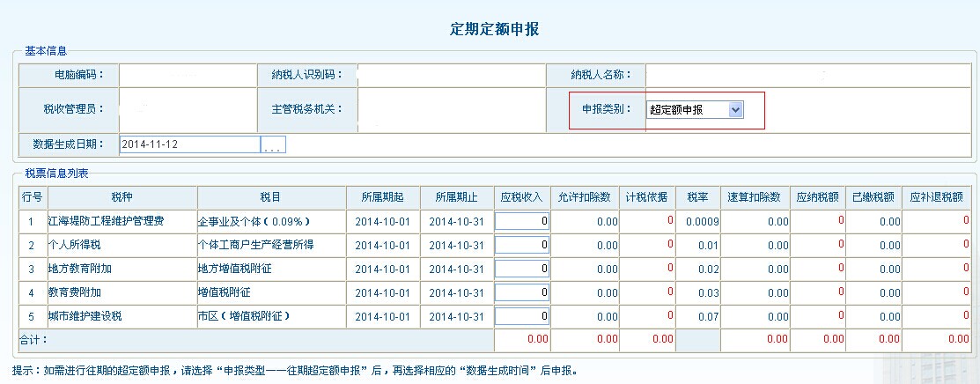Select 应税收入 field in 个人所得税 row
Screen dimensions: 980x384
point(522,245)
